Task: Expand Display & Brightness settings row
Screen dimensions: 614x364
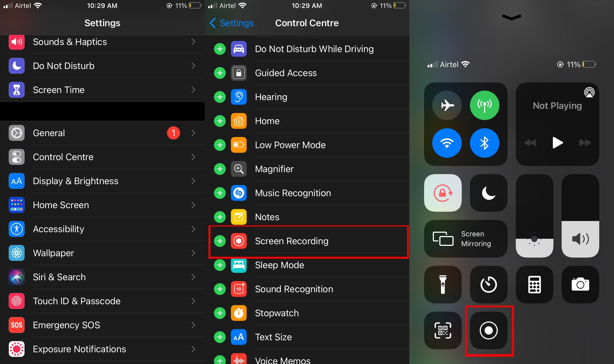Action: [102, 181]
